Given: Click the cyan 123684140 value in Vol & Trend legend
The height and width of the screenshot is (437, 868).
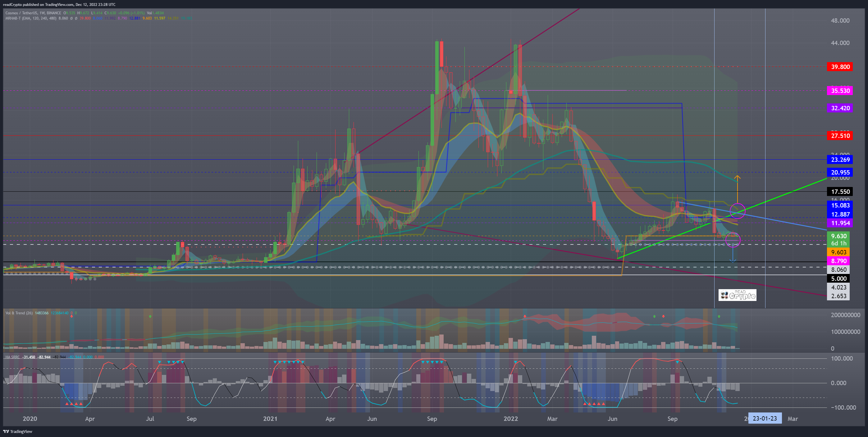Looking at the screenshot, I should [60, 313].
